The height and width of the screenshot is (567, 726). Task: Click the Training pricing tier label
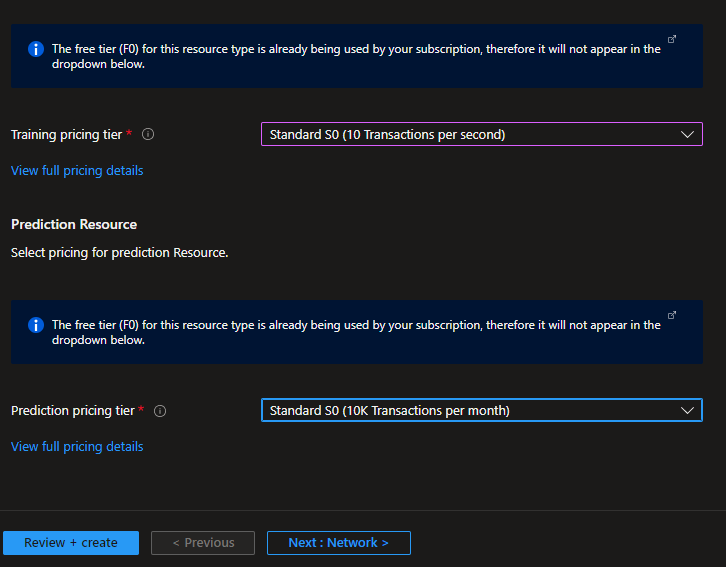click(x=67, y=135)
